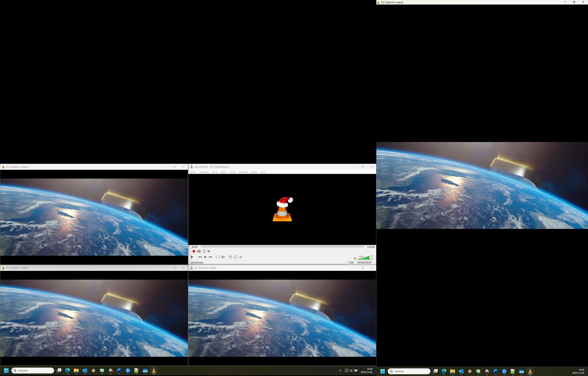This screenshot has height=376, width=588.
Task: Click the 00:08/2:03:09 elapsed time label
Action: pos(364,262)
